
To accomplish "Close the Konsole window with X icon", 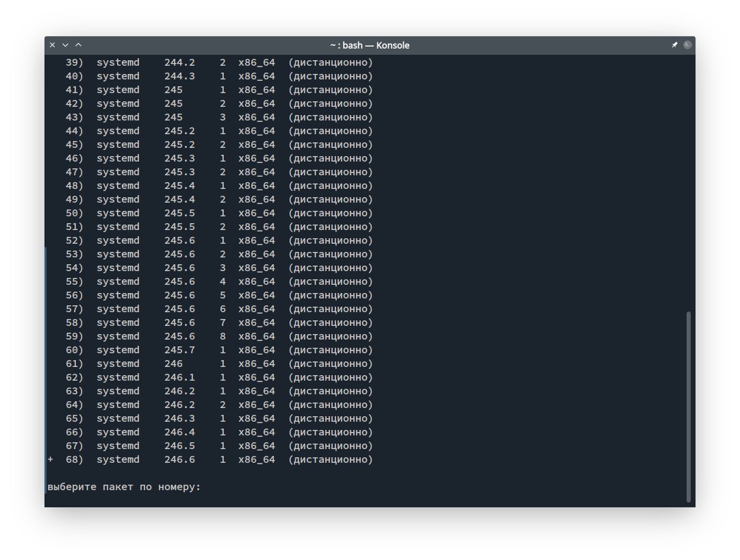I will [53, 44].
